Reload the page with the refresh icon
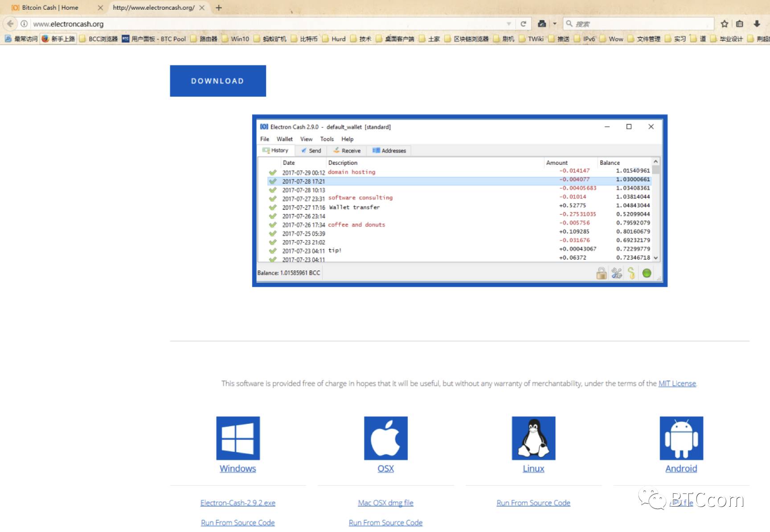 [x=523, y=24]
